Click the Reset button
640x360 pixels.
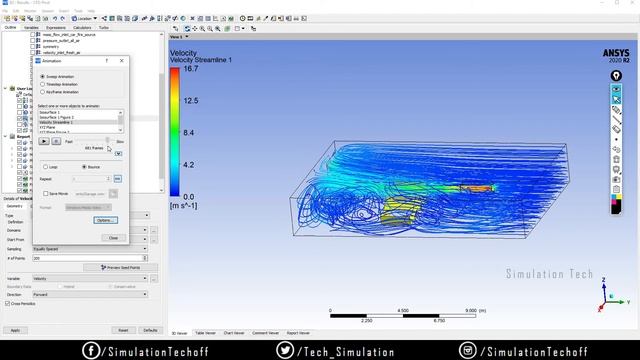tap(123, 330)
